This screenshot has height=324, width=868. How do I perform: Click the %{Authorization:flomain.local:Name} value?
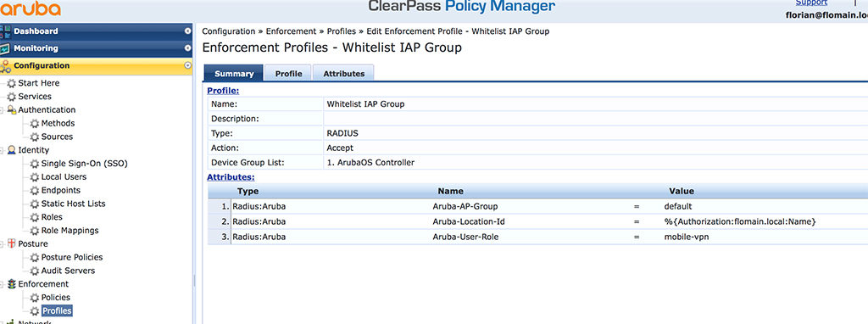pos(740,221)
